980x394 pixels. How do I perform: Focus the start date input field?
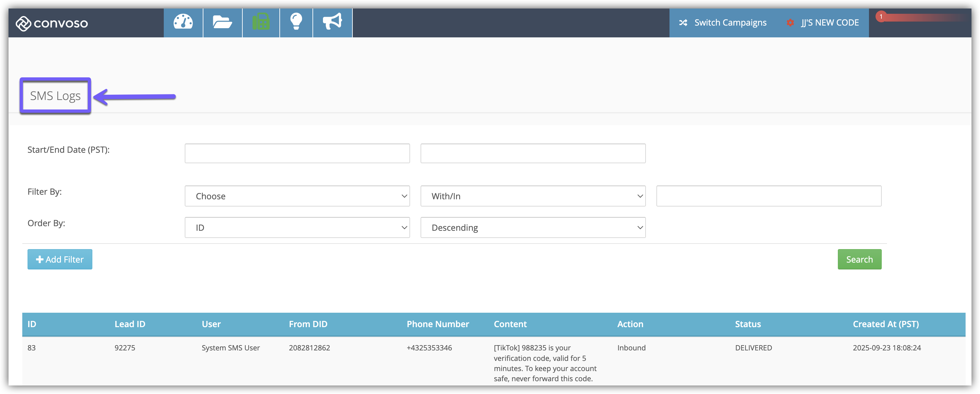tap(297, 153)
